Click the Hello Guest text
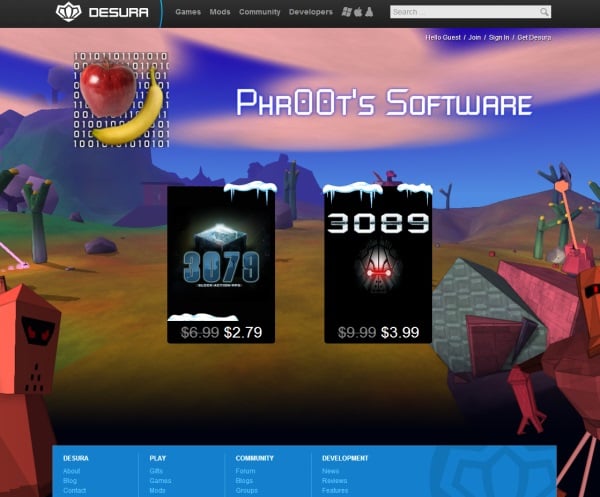Image resolution: width=600 pixels, height=497 pixels. (x=443, y=37)
